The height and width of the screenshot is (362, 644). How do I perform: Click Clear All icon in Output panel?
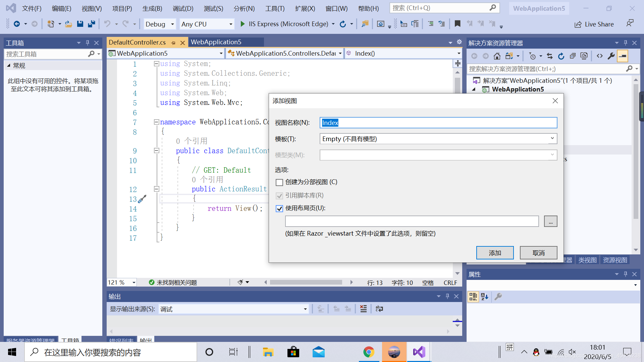point(363,309)
